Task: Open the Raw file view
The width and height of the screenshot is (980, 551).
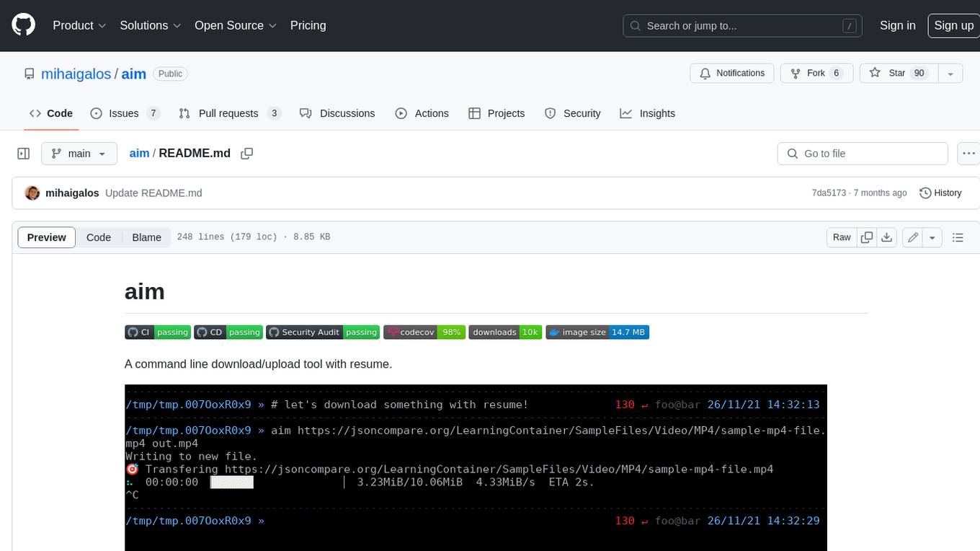Action: pos(842,237)
